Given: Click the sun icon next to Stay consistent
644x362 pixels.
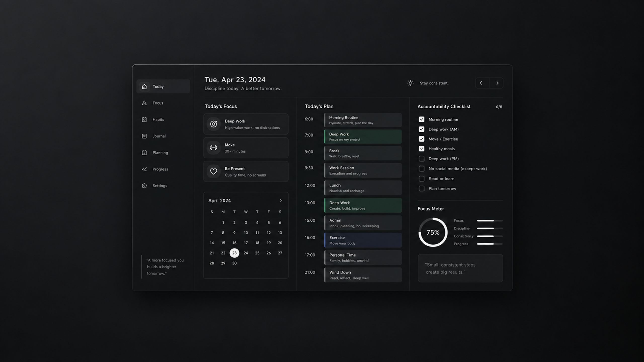Looking at the screenshot, I should point(410,83).
